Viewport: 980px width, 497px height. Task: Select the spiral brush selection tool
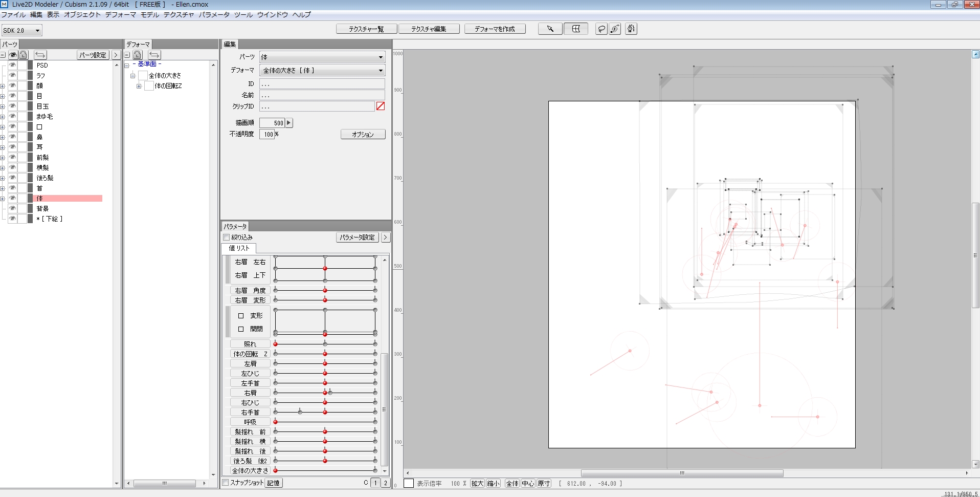(615, 29)
